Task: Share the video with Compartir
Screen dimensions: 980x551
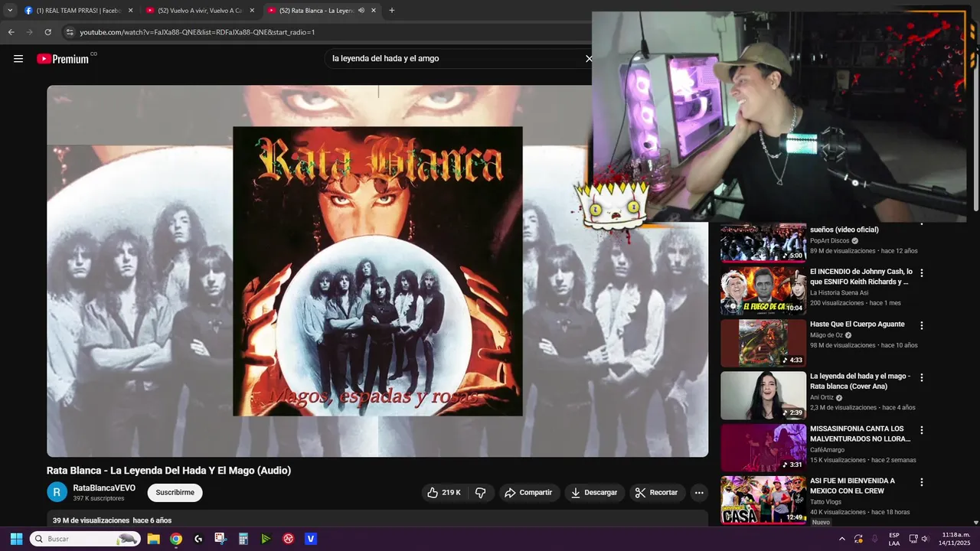Action: [x=528, y=493]
